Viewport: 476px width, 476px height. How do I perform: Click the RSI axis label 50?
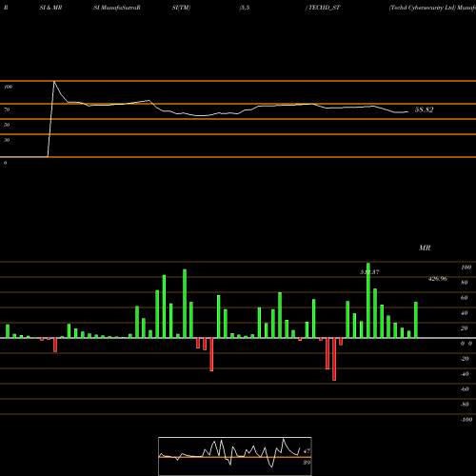click(7, 125)
